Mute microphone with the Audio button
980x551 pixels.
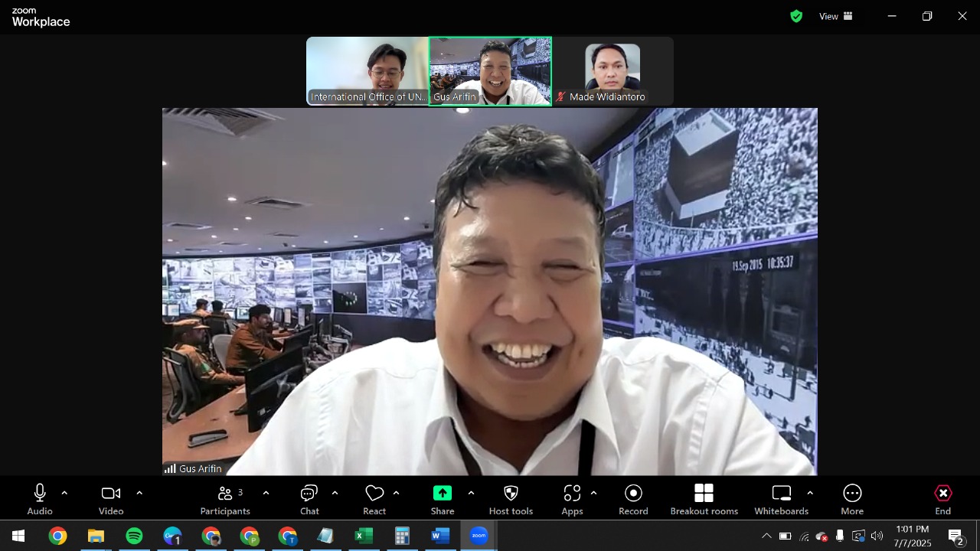click(40, 500)
